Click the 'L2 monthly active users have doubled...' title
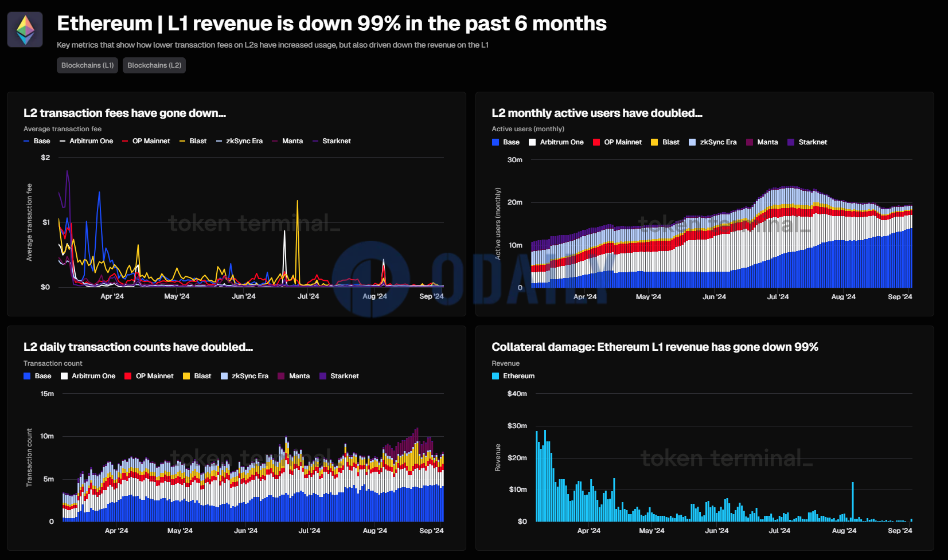 coord(597,113)
